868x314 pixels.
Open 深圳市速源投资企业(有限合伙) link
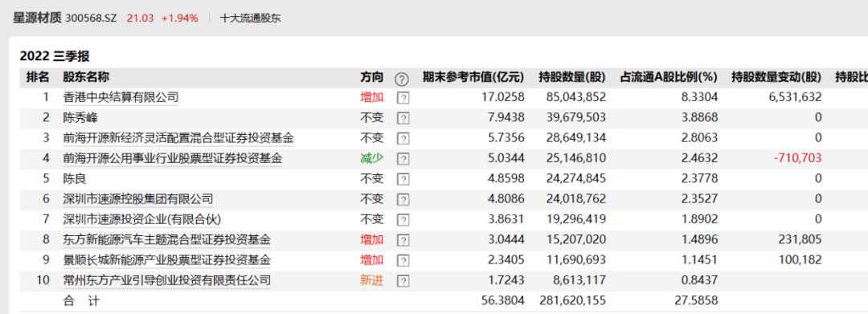[141, 219]
